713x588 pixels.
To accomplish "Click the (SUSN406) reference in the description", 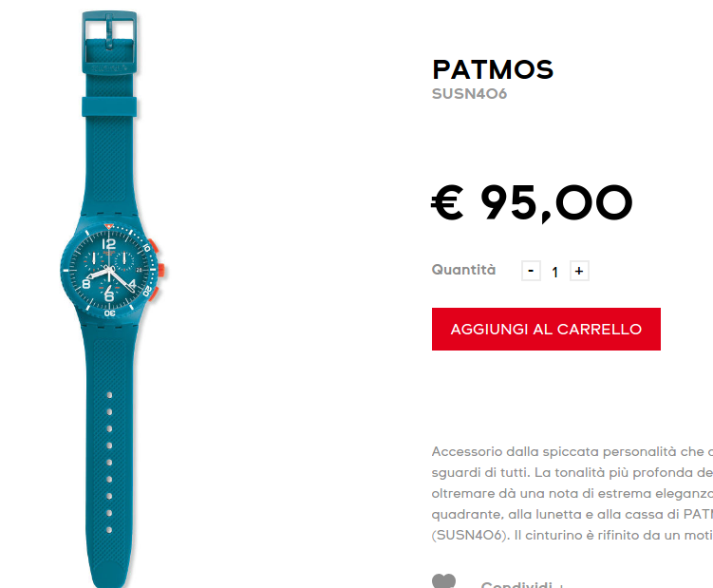I will pyautogui.click(x=471, y=535).
